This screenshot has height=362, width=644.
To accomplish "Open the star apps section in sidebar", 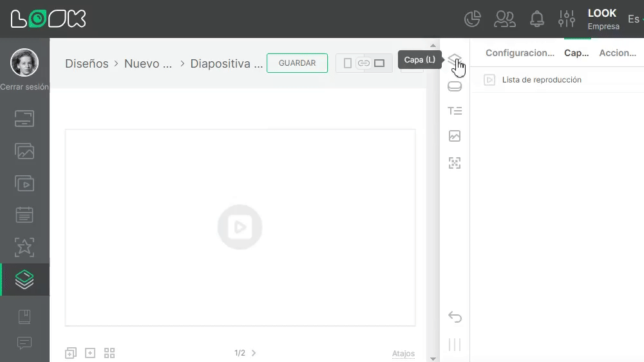I will pos(24,247).
